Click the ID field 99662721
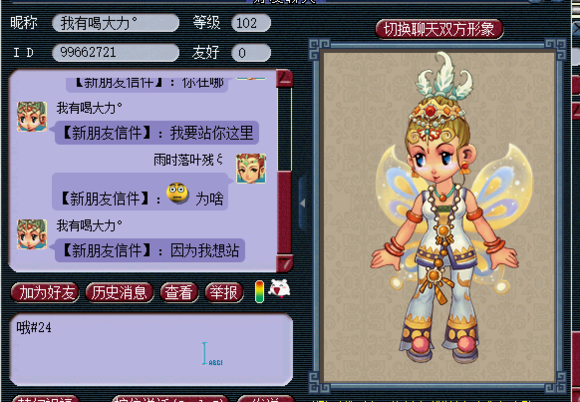The image size is (580, 402). (115, 53)
